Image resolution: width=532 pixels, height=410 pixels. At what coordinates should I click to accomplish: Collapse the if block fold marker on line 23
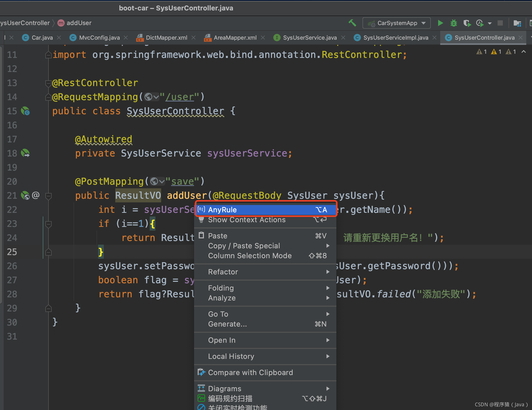pos(49,224)
